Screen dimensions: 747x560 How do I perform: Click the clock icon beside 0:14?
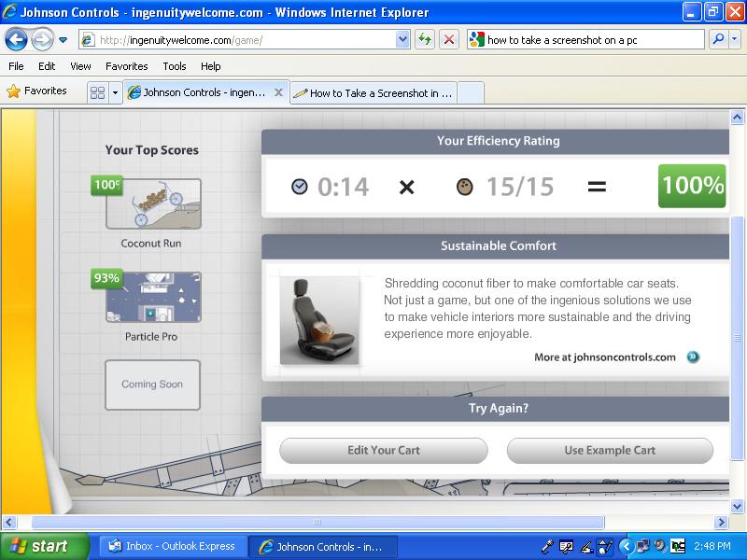coord(299,186)
